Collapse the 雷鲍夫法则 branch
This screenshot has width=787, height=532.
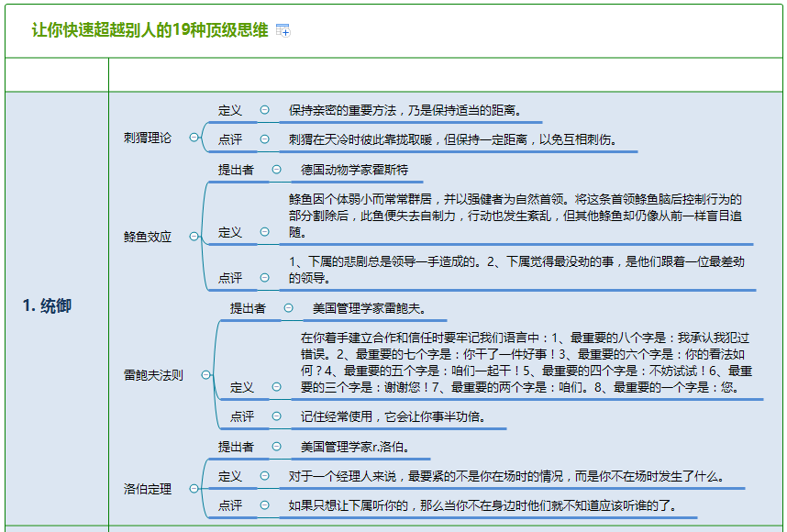[205, 374]
